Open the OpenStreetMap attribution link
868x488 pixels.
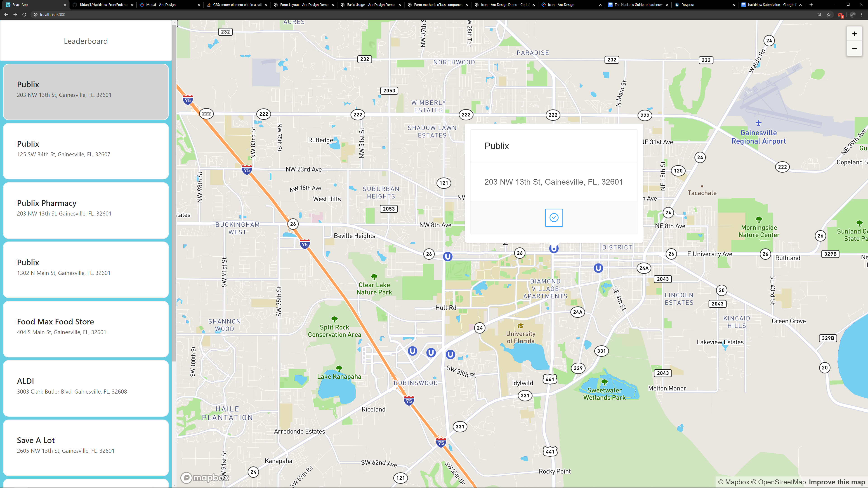(778, 482)
